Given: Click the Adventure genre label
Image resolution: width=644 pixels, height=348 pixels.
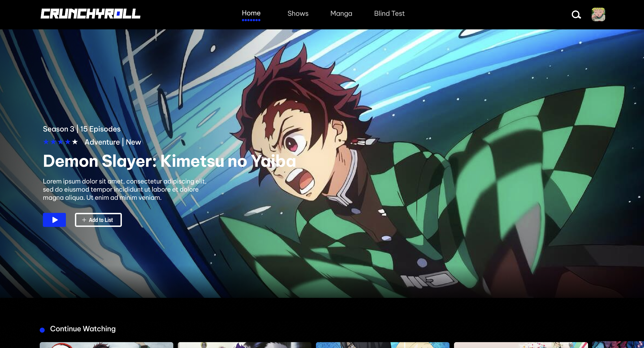Looking at the screenshot, I should [x=102, y=142].
